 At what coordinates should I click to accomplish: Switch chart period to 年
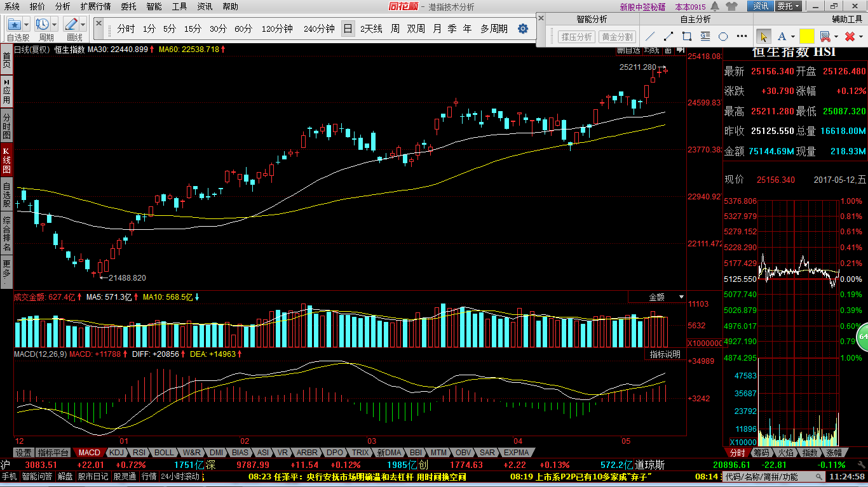(468, 29)
